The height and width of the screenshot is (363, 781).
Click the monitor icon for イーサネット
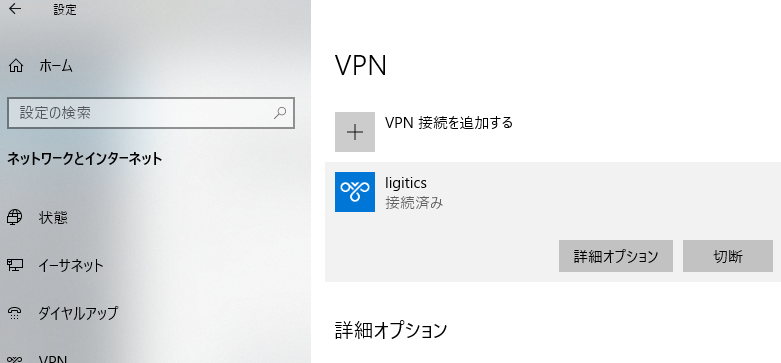pos(15,265)
